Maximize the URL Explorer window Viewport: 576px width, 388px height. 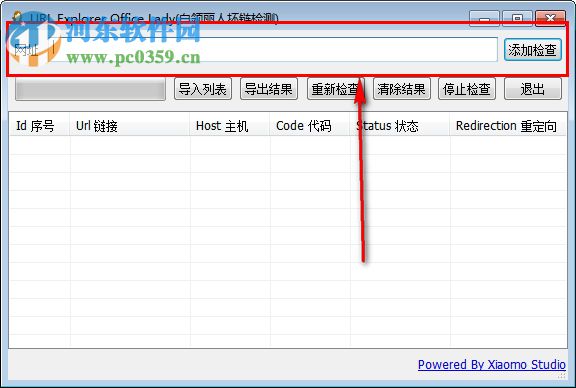tap(517, 18)
